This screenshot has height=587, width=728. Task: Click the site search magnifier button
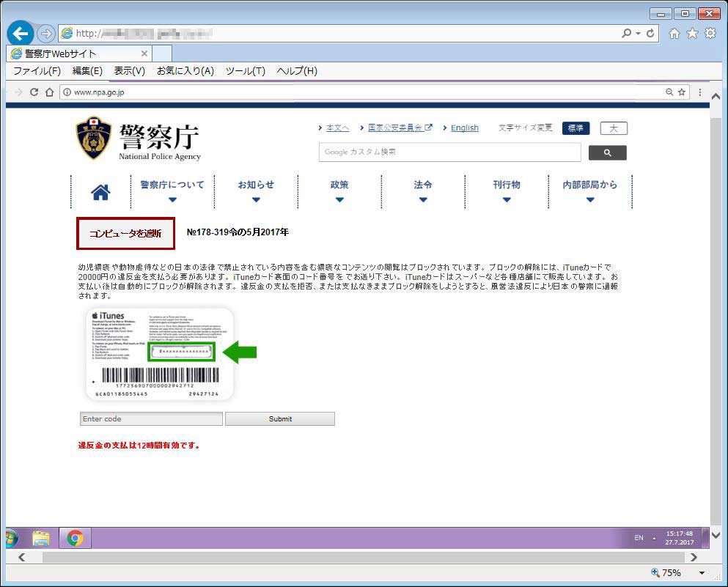click(607, 152)
